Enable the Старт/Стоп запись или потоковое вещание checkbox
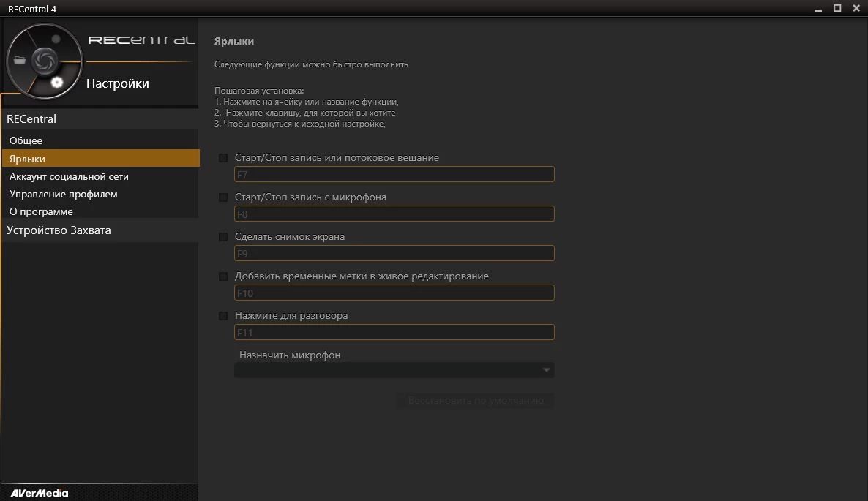The width and height of the screenshot is (868, 501). point(223,158)
